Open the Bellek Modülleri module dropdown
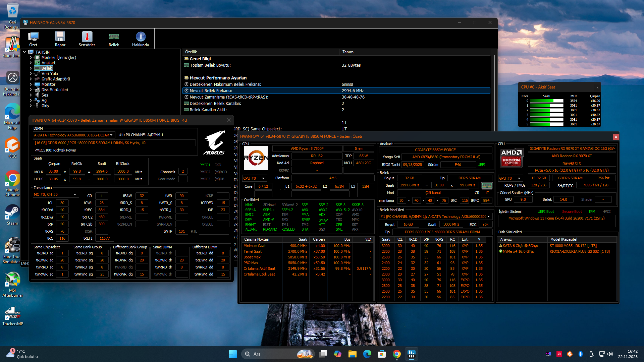The width and height of the screenshot is (644, 362). point(435,217)
